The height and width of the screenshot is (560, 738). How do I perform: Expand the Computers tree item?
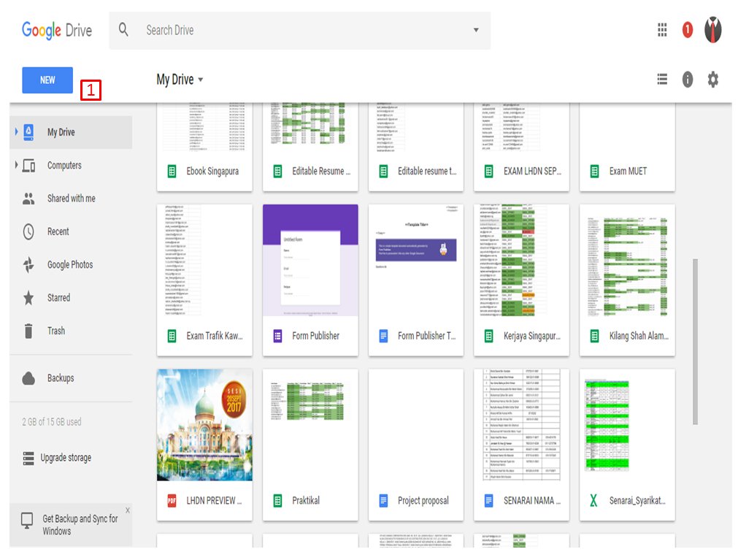tap(14, 165)
